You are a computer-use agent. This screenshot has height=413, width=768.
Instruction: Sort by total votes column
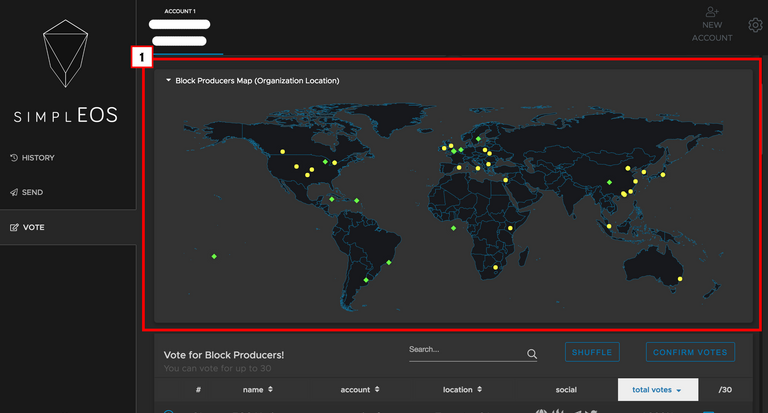click(x=658, y=389)
